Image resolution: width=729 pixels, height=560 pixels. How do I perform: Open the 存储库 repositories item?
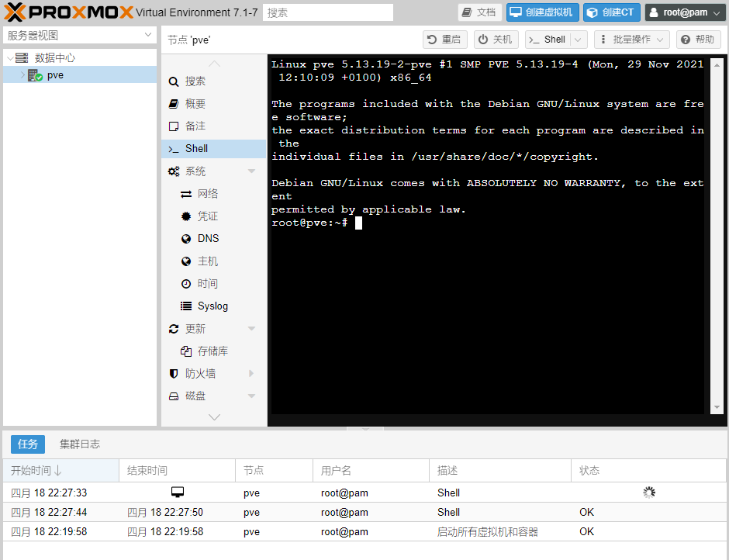213,351
